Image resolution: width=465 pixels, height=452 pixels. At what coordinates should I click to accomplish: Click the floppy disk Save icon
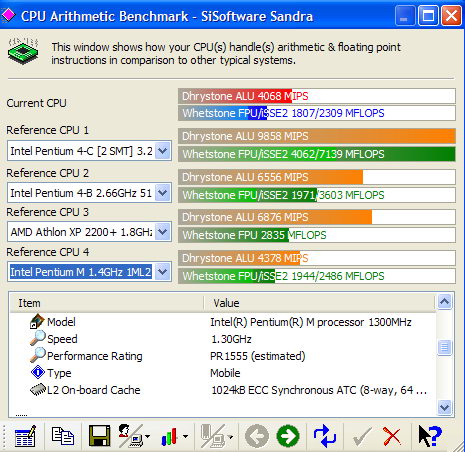click(x=99, y=436)
